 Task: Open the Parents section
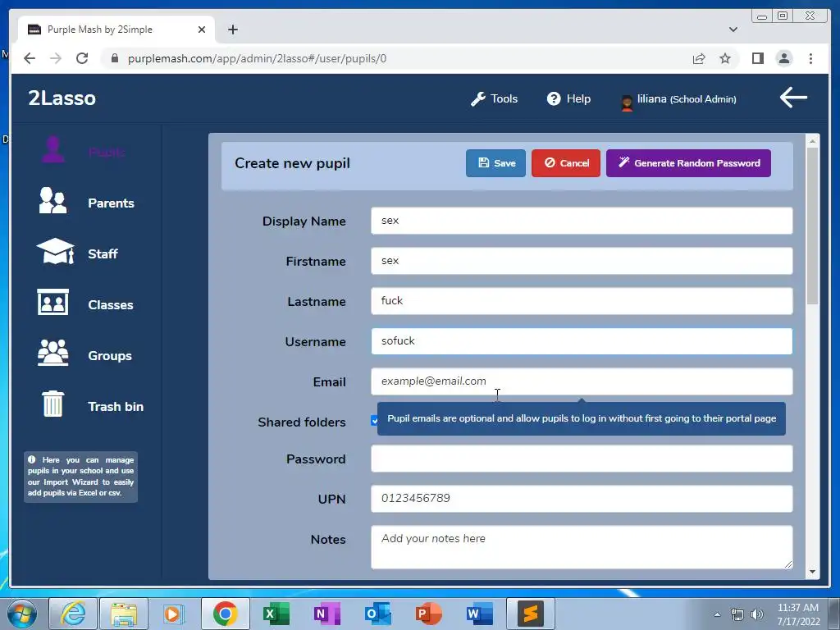click(85, 202)
